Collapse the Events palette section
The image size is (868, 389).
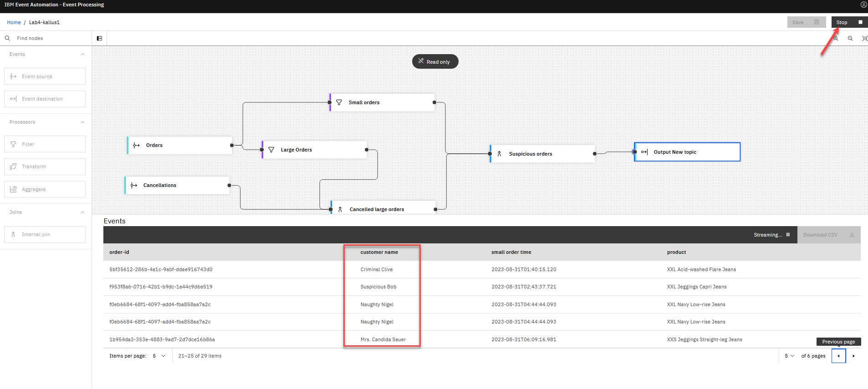click(x=82, y=55)
